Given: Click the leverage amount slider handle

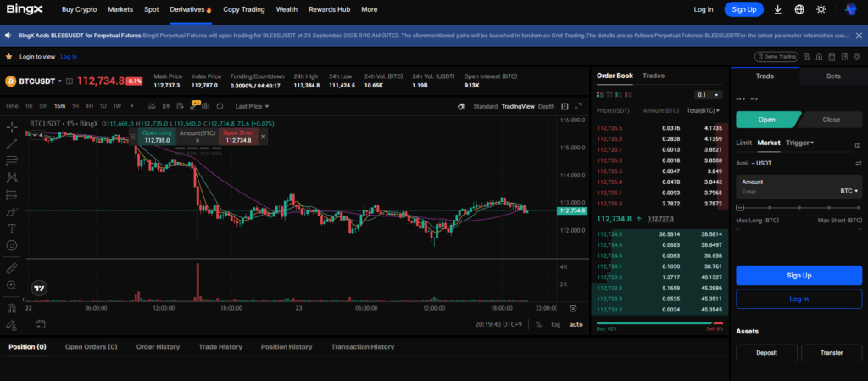Looking at the screenshot, I should coord(740,208).
